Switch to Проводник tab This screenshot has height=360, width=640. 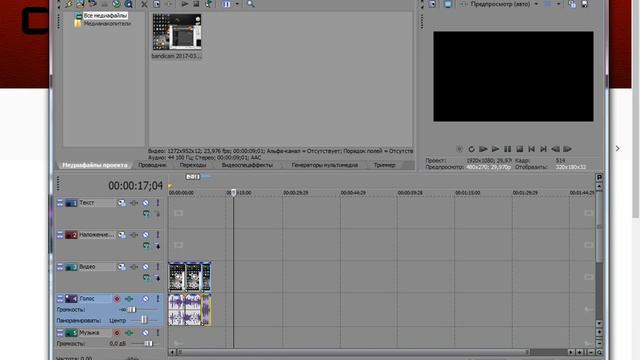pos(152,165)
